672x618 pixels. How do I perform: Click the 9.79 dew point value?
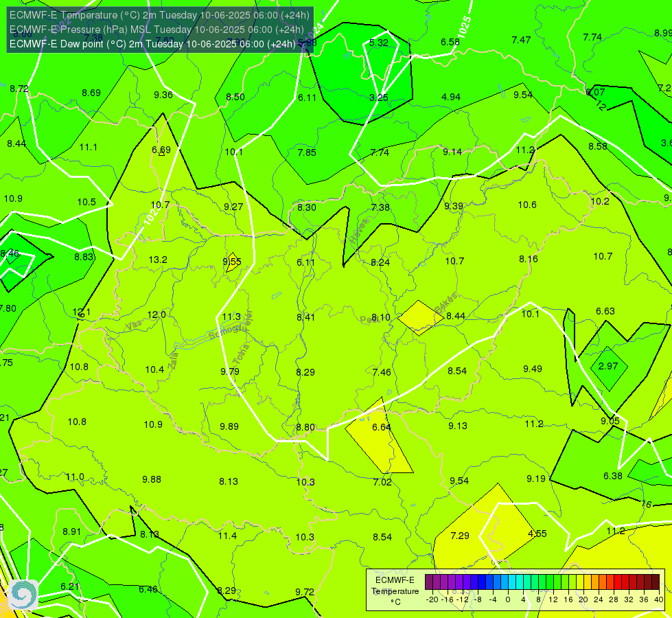230,371
